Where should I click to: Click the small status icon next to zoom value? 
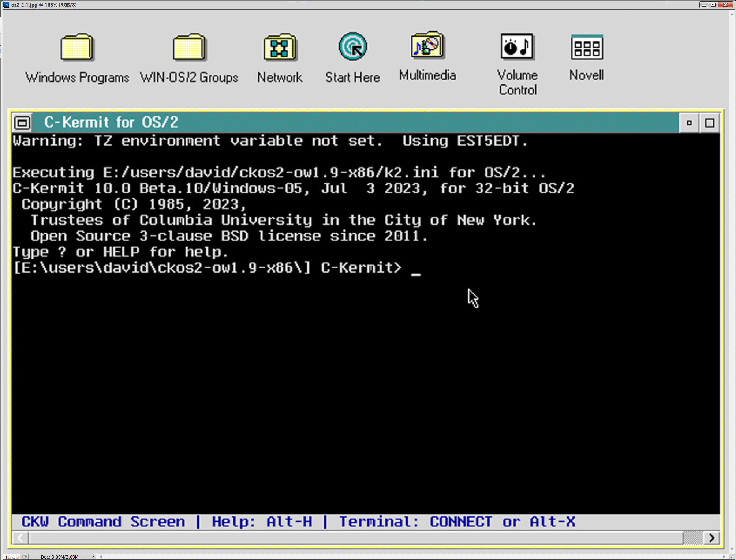[25, 557]
